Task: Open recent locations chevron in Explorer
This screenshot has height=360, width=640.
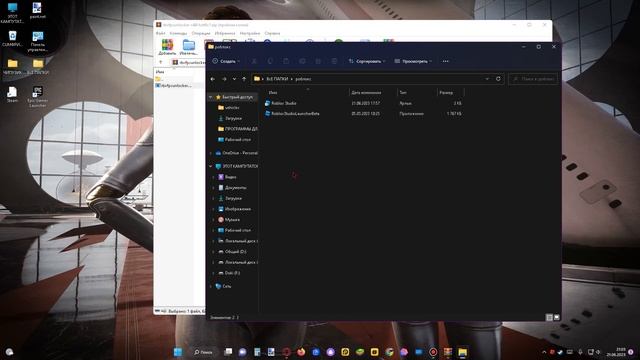Action: click(x=234, y=79)
